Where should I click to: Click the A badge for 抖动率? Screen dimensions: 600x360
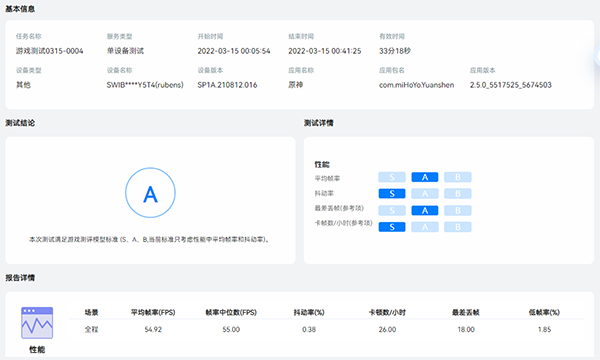(x=425, y=194)
